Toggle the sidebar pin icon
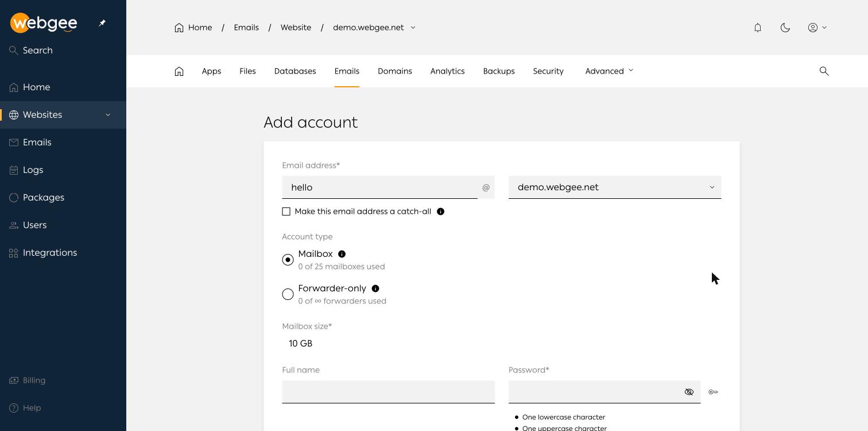This screenshot has height=431, width=868. point(102,23)
